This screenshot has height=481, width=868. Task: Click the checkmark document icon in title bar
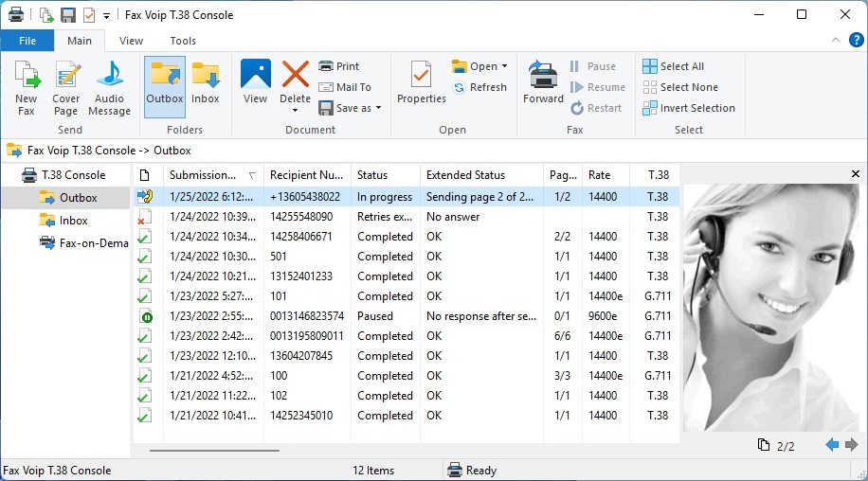[88, 15]
